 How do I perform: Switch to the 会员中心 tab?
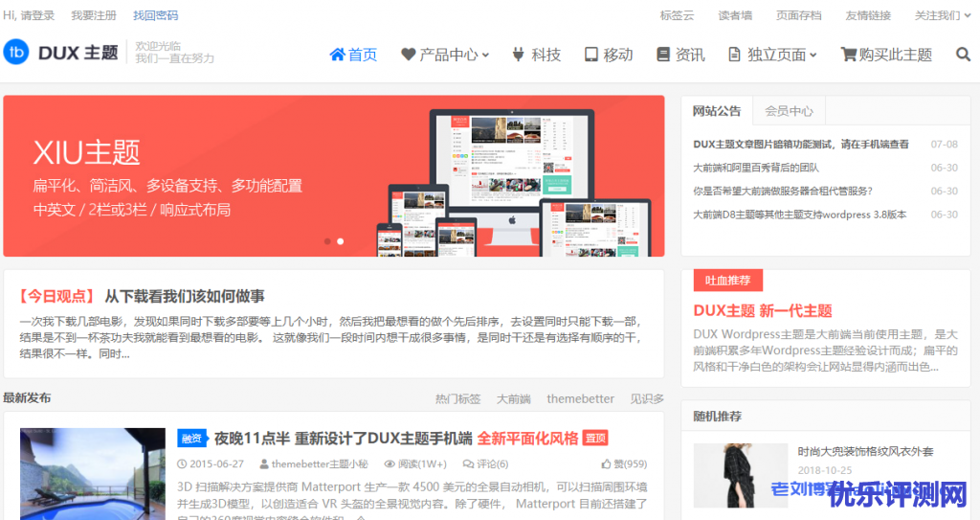(x=790, y=111)
